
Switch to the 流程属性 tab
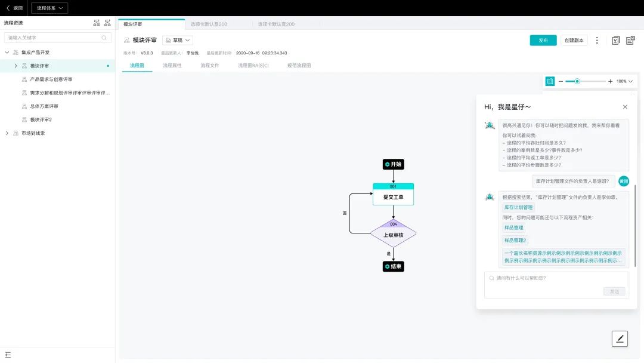(x=172, y=65)
